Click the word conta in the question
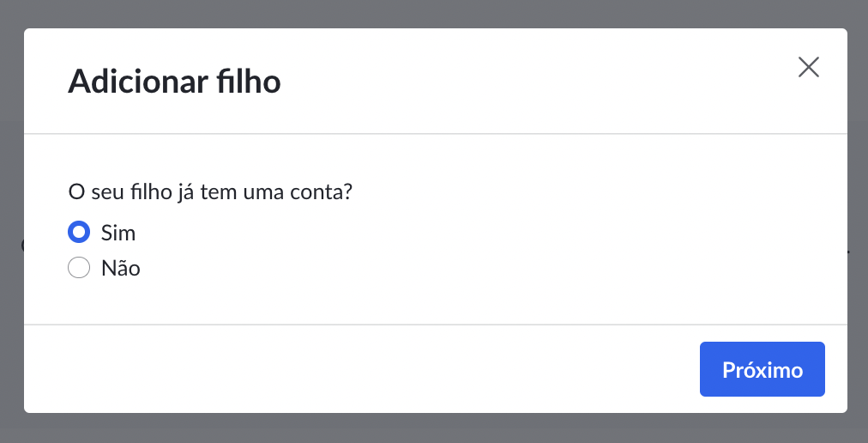 [322, 193]
